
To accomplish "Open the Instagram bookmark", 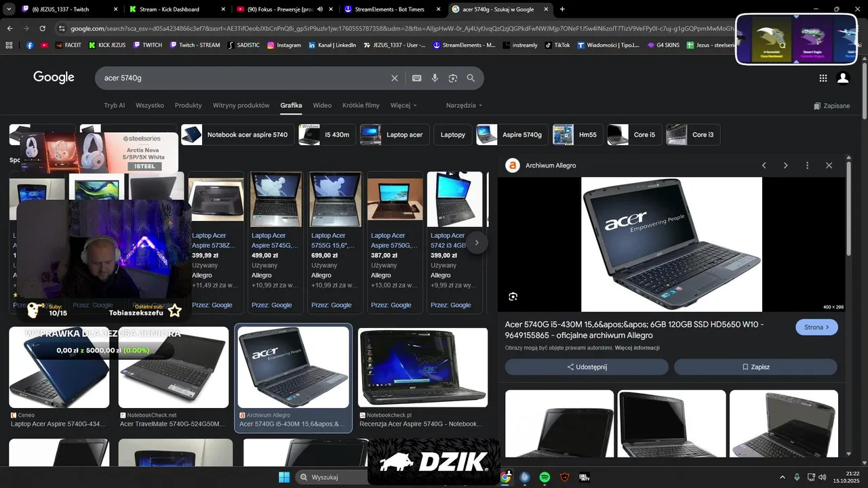I will click(284, 45).
